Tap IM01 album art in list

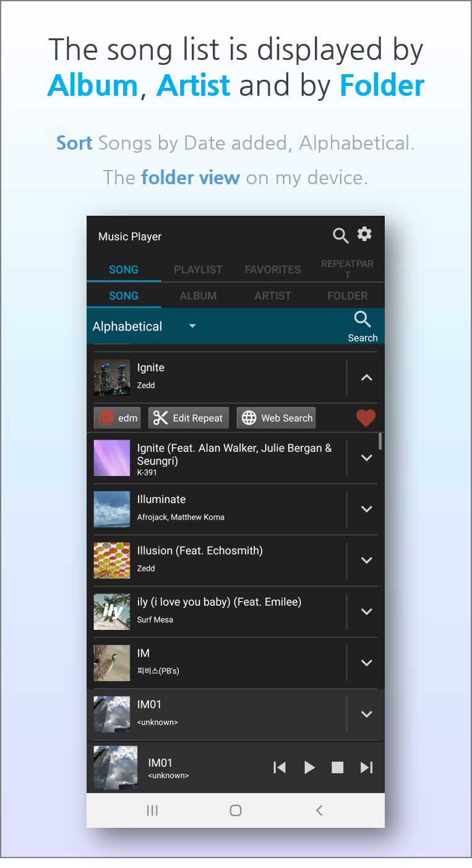[112, 714]
